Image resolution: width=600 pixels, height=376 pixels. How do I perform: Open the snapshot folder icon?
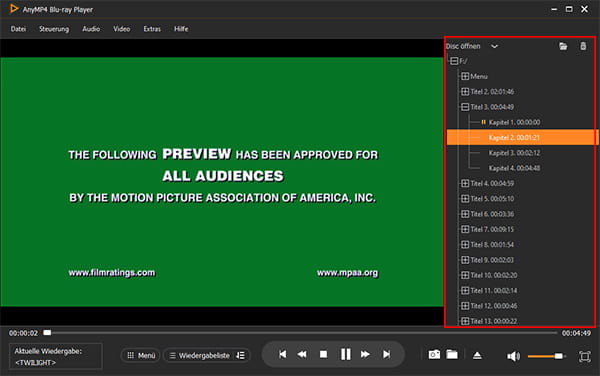[452, 355]
